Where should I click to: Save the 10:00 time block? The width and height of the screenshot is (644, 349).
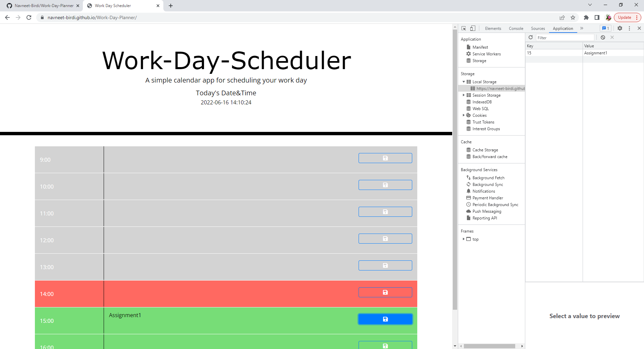(x=385, y=185)
